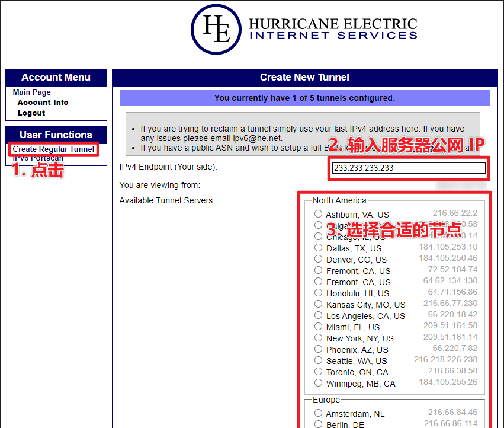Go to Account Info

[43, 103]
